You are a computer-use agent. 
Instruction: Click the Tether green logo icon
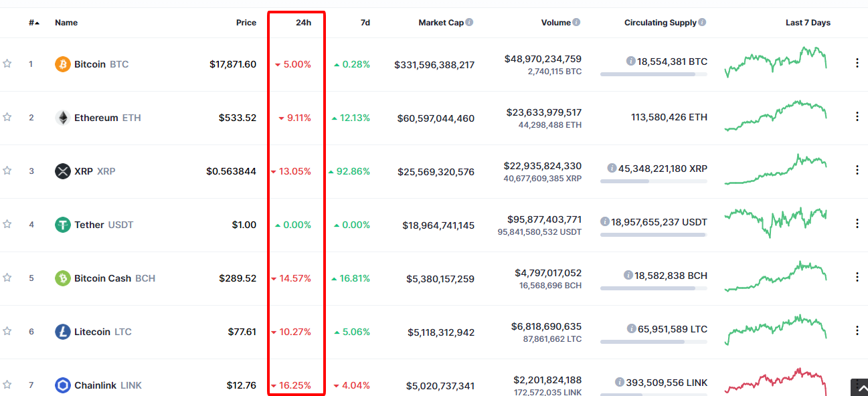[62, 225]
